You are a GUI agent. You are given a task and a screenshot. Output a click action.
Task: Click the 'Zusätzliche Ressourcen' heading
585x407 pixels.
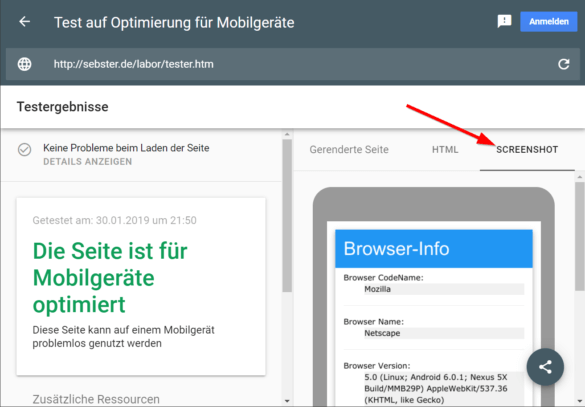coord(96,399)
